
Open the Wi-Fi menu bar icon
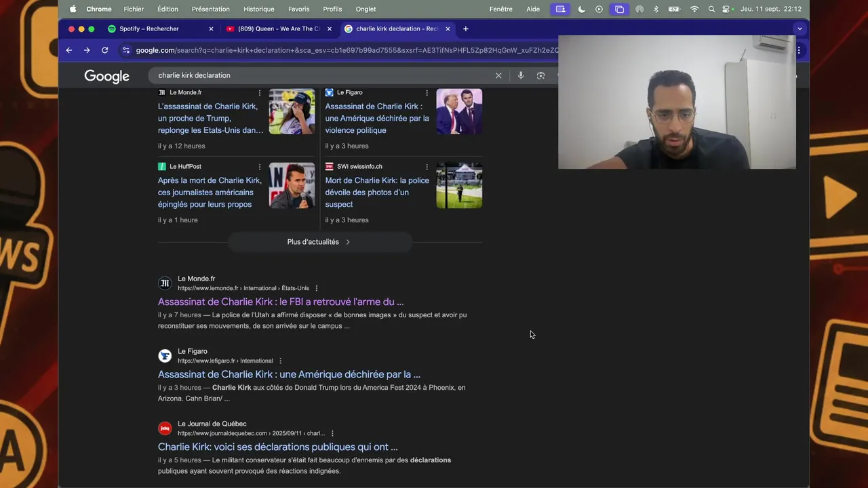pyautogui.click(x=694, y=9)
